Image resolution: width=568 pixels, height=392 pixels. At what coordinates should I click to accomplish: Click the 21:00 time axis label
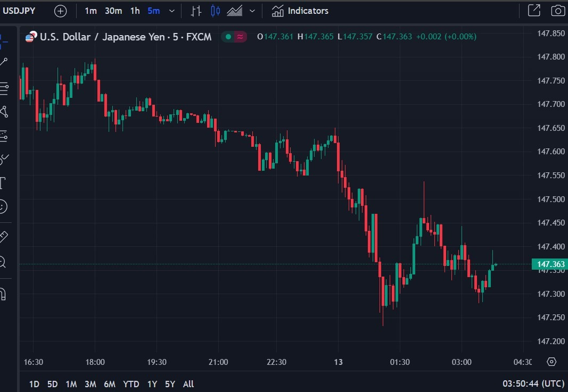(x=218, y=362)
